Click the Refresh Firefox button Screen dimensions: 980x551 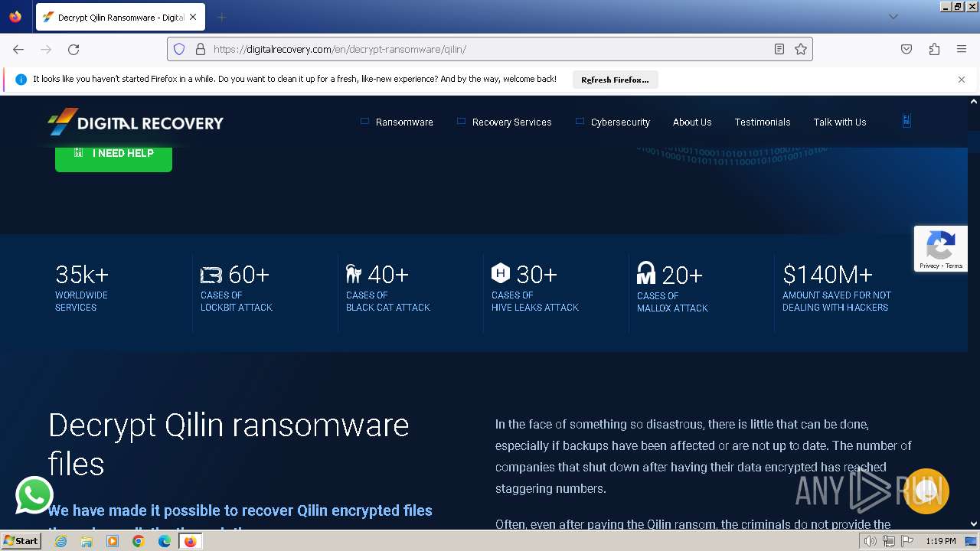pyautogui.click(x=615, y=80)
